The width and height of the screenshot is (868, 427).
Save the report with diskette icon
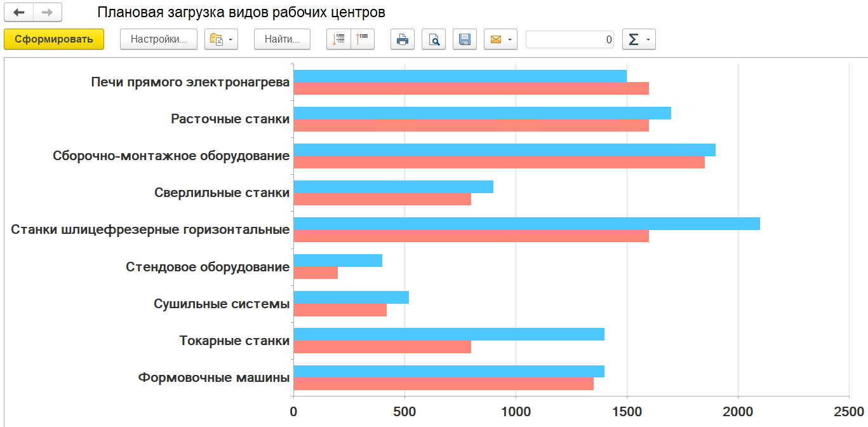(x=465, y=39)
